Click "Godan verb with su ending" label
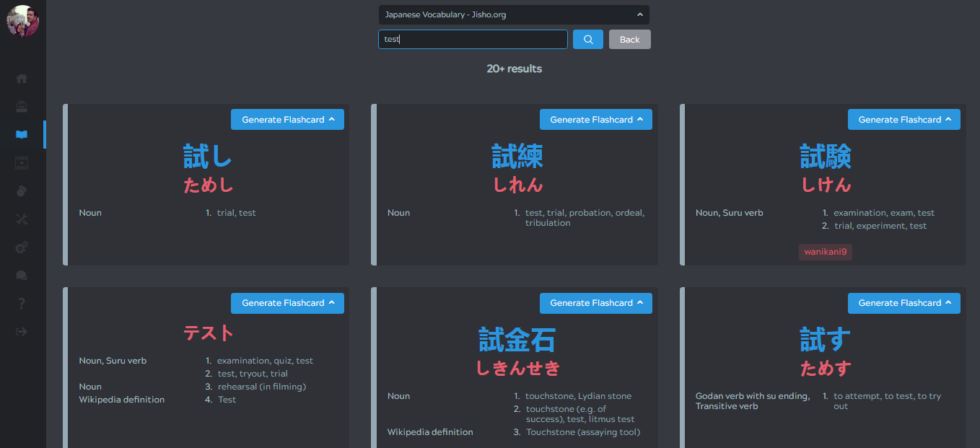980x448 pixels. coord(753,396)
